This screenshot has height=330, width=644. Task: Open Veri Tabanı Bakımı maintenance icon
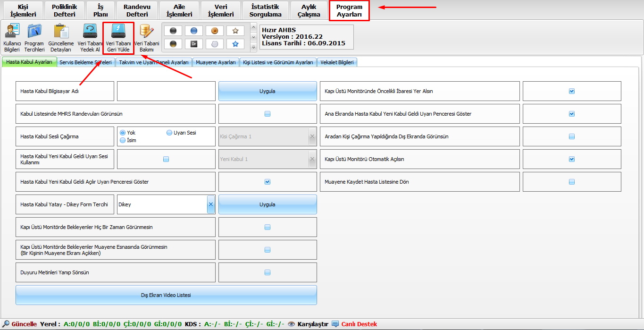click(x=147, y=37)
